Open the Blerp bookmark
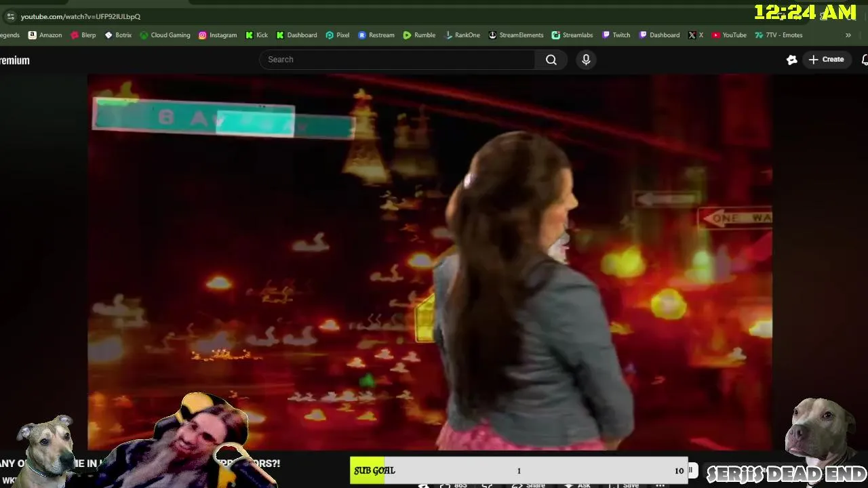The height and width of the screenshot is (488, 868). tap(83, 35)
